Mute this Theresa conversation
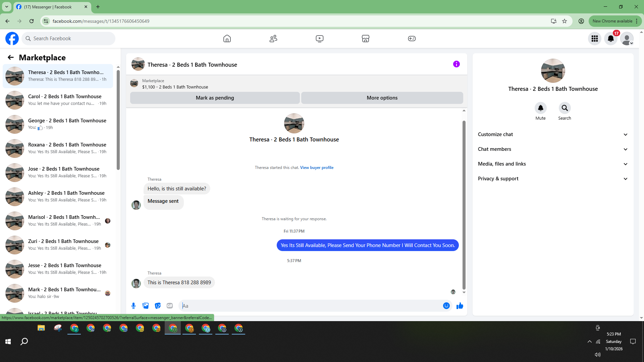Screen dimensions: 644x362 pos(540,108)
